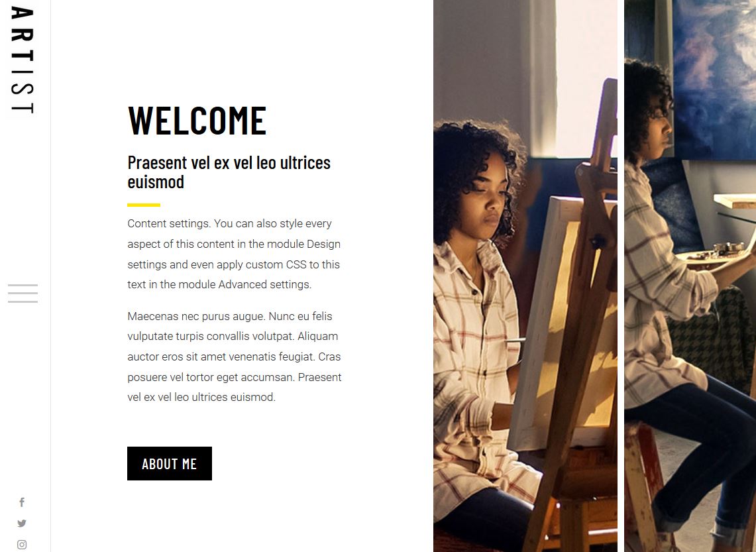Open the Instagram icon link
Screen dimensions: 756x552
click(x=22, y=544)
